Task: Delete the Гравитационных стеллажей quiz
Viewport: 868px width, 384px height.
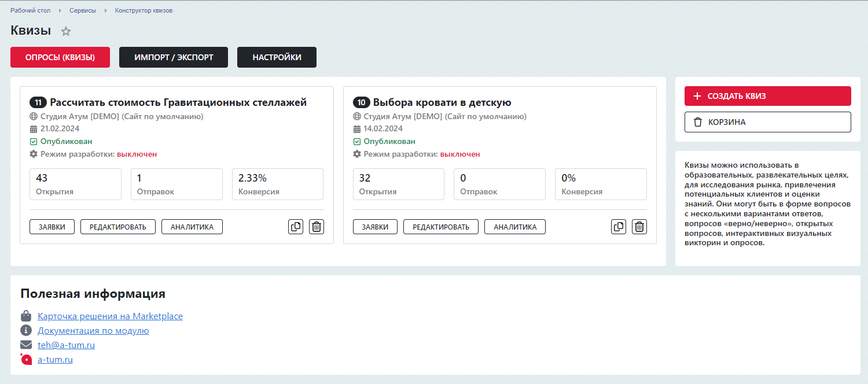Action: pyautogui.click(x=317, y=227)
